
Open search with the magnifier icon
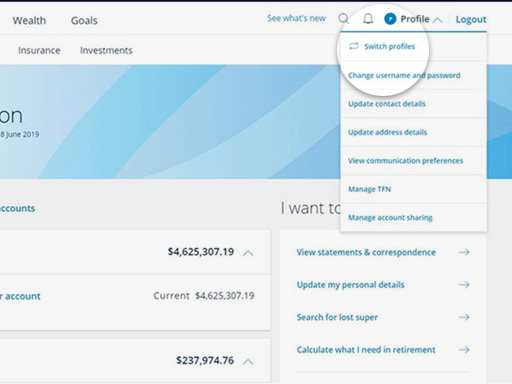tap(344, 19)
